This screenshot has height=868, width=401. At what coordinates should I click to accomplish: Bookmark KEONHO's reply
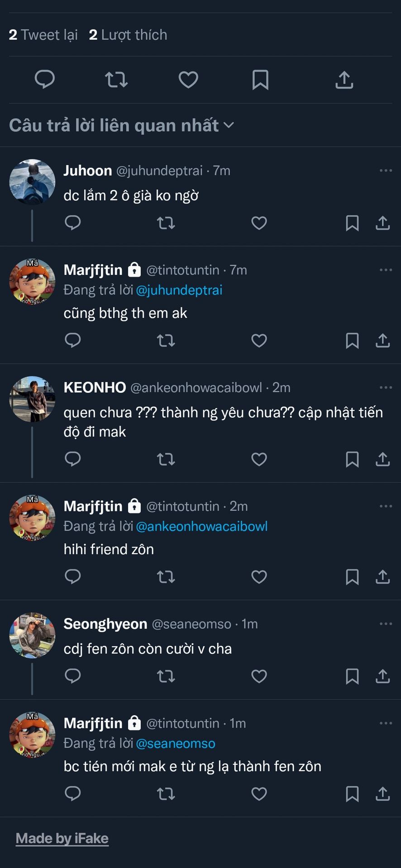click(x=352, y=459)
